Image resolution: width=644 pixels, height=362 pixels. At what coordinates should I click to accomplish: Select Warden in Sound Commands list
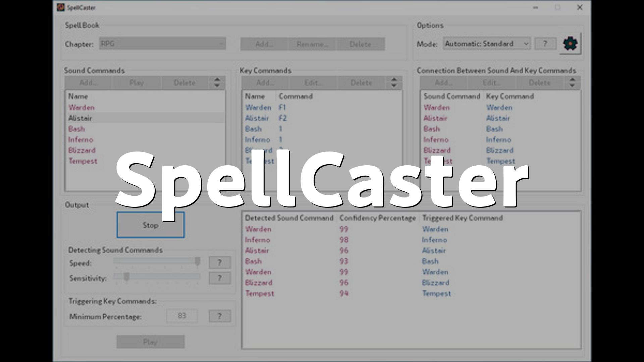pyautogui.click(x=145, y=108)
